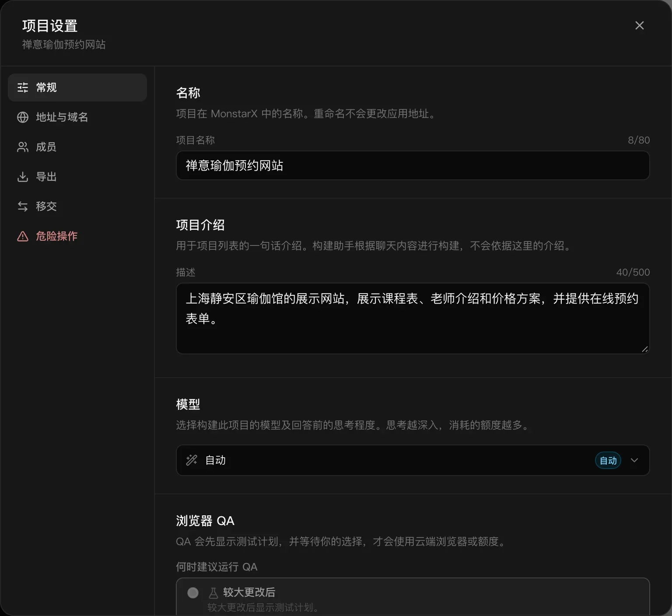Image resolution: width=672 pixels, height=616 pixels.
Task: Click the magic wand icon in model selector
Action: (x=192, y=460)
